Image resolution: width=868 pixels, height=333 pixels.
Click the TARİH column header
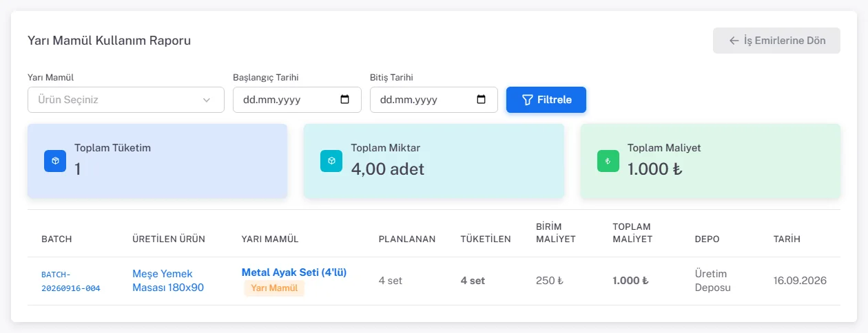pos(787,239)
